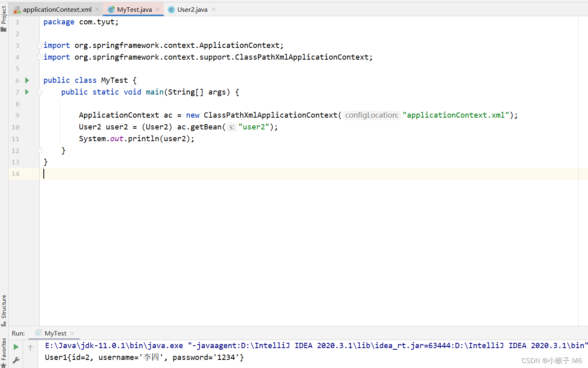588x368 pixels.
Task: Select the MyTest run tab
Action: [55, 333]
